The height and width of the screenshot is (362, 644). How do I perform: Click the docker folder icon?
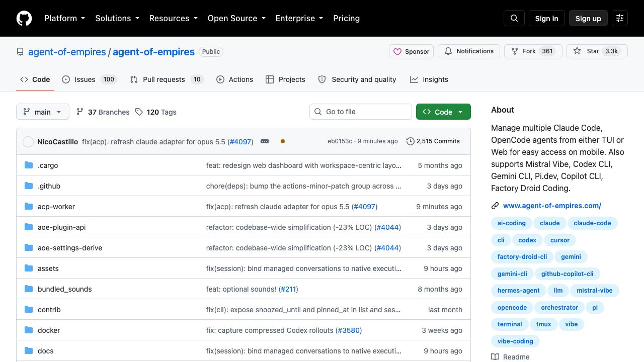29,330
